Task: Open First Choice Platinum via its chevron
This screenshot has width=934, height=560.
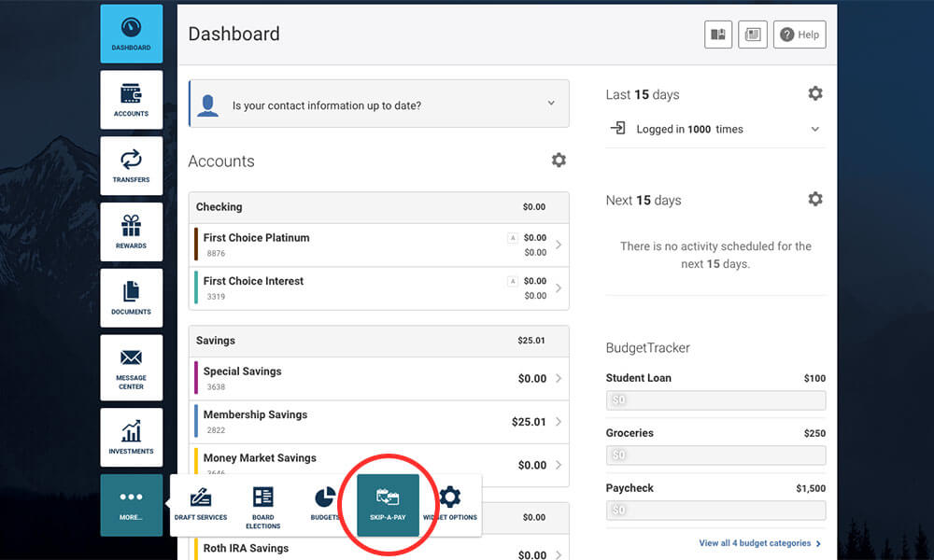Action: (x=559, y=245)
